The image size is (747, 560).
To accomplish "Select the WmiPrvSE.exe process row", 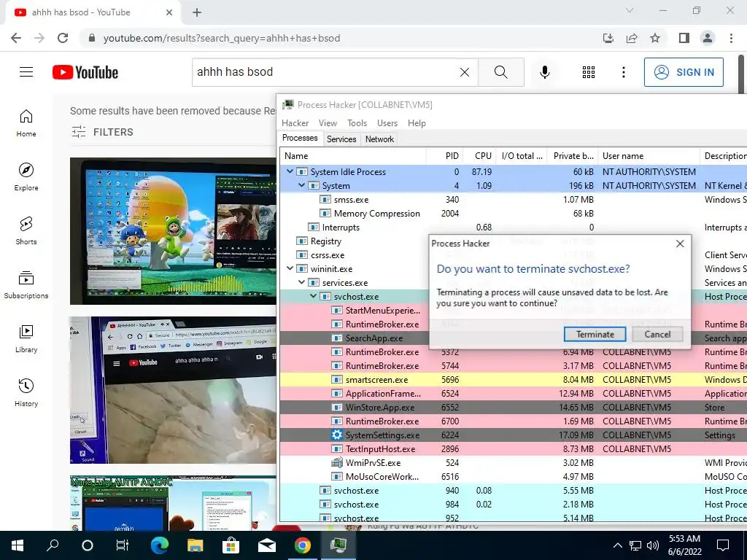I will [x=513, y=462].
